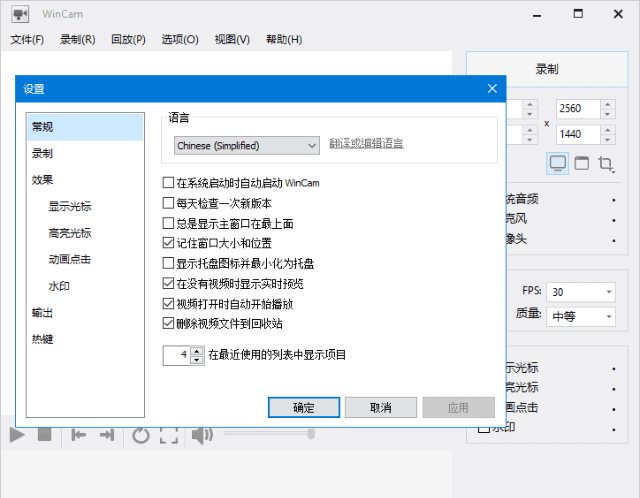Click the 录制 button in main window

(547, 69)
